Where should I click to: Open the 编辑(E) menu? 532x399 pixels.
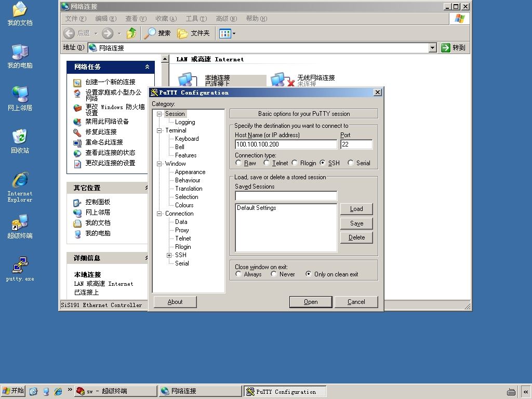106,19
